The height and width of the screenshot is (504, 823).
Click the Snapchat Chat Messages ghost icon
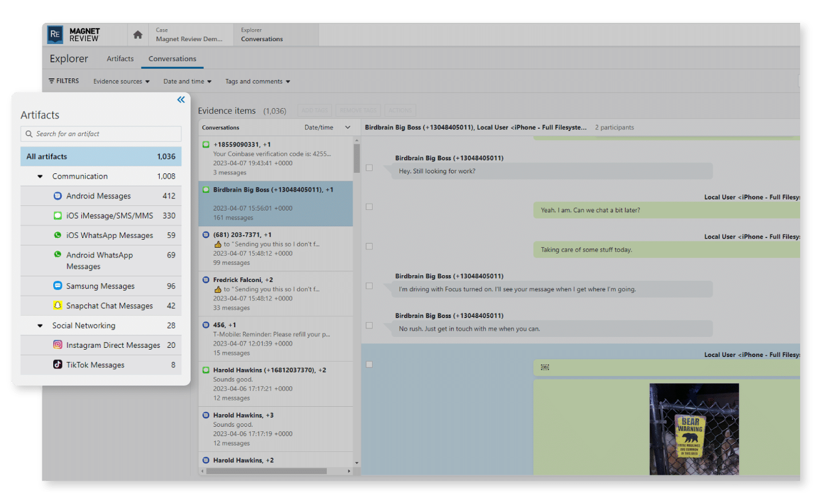(58, 305)
